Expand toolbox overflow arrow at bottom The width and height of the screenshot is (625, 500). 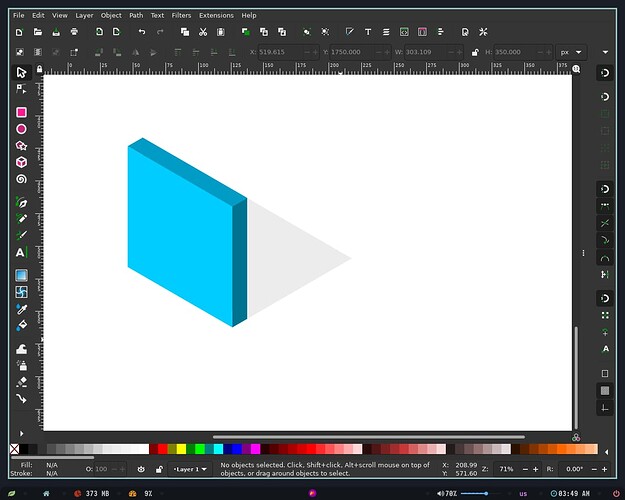pyautogui.click(x=22, y=433)
